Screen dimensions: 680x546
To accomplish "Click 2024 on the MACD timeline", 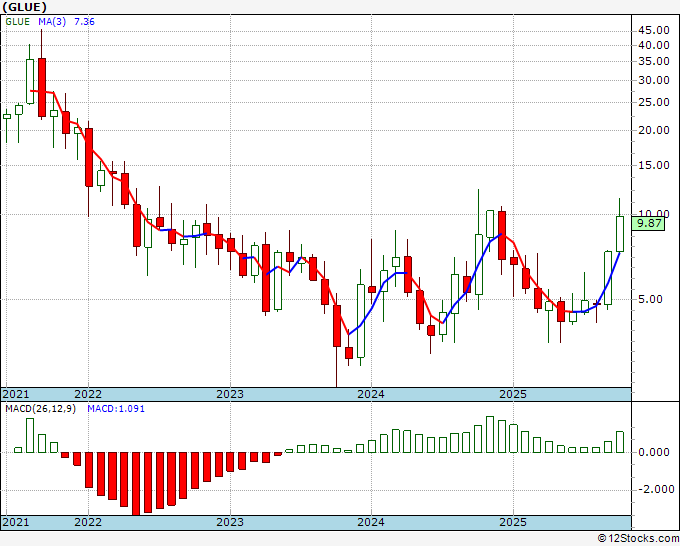I will [371, 522].
